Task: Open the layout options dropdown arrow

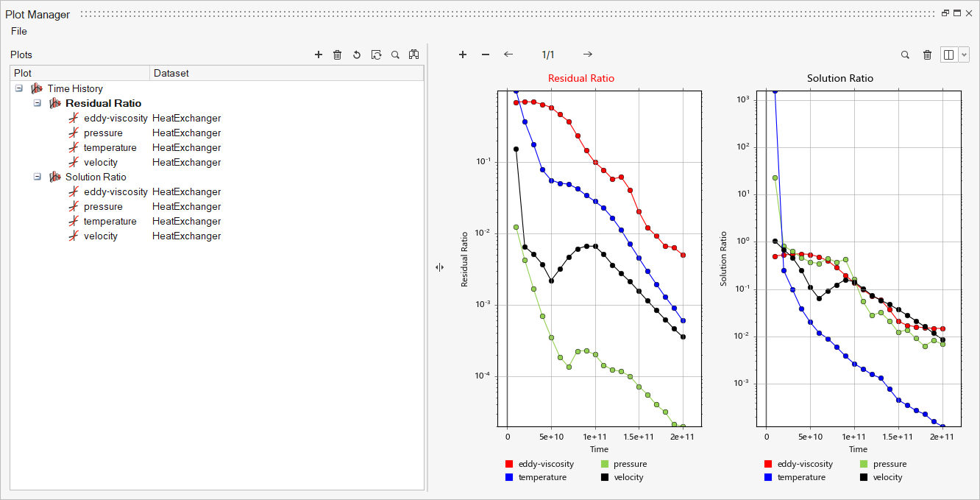Action: (x=965, y=54)
